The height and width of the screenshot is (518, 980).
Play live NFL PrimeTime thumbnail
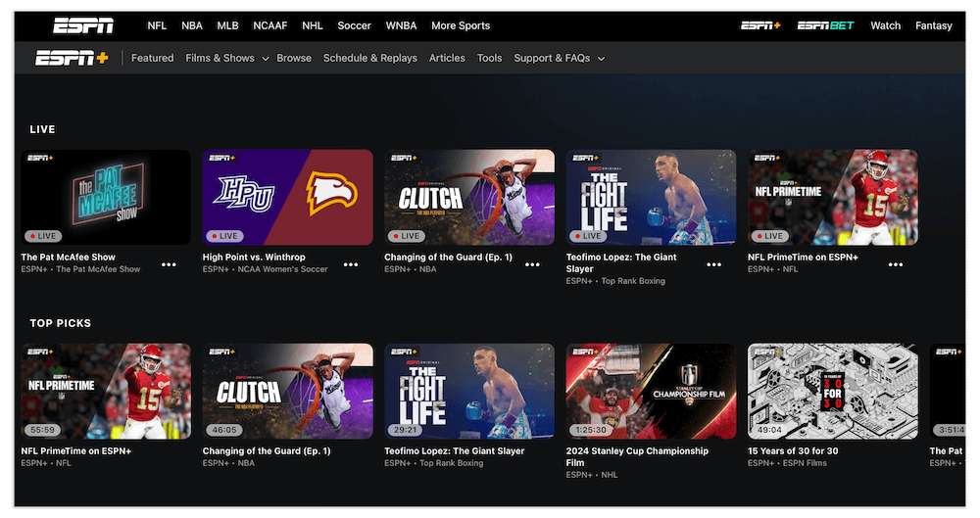(833, 197)
